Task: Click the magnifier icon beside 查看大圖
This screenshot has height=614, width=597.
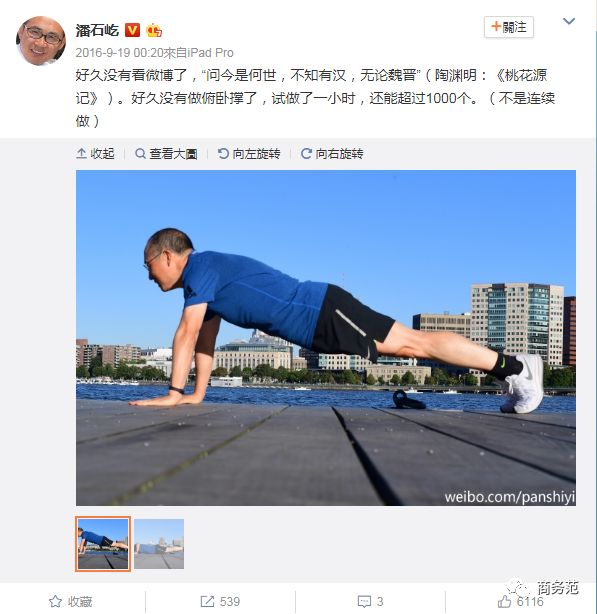Action: click(140, 154)
